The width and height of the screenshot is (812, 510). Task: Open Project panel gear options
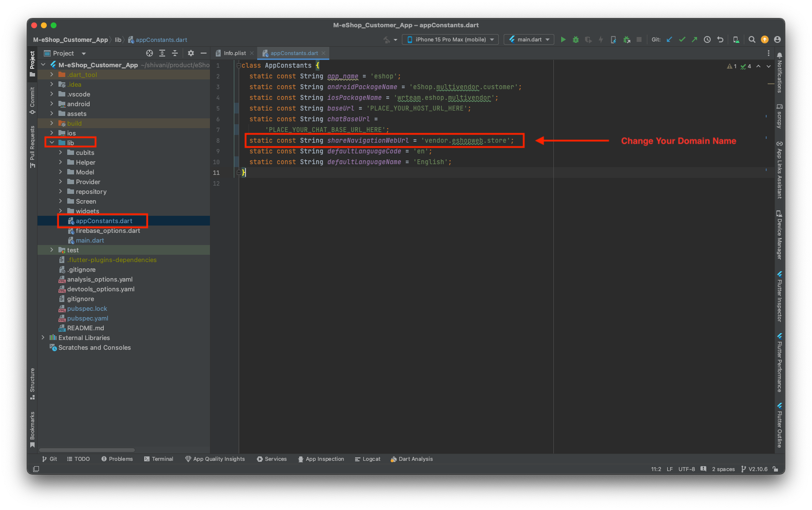[191, 53]
